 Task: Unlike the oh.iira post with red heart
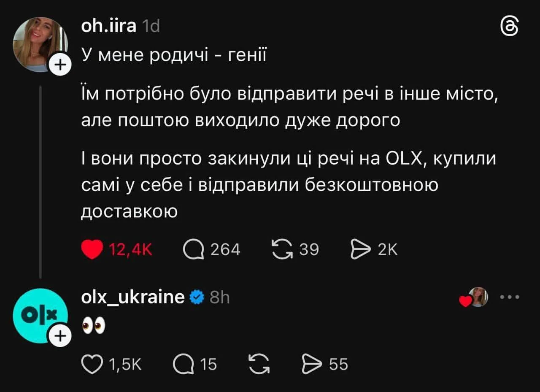(92, 250)
